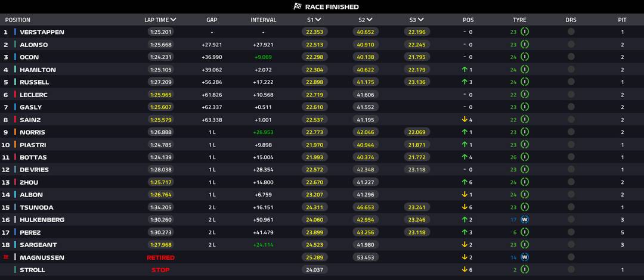This screenshot has height=280, width=644.
Task: Click Hulkenberg's wet tyre icon
Action: 525,220
